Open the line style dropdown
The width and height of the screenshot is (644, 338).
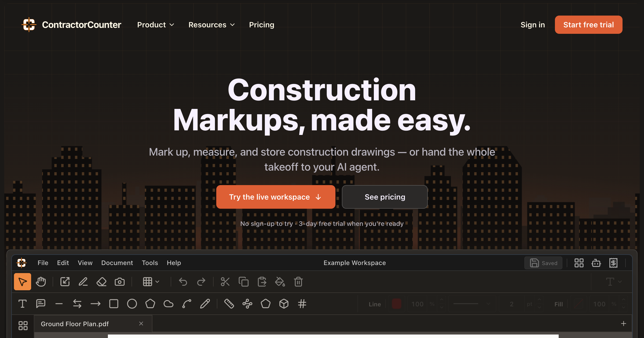coord(472,304)
